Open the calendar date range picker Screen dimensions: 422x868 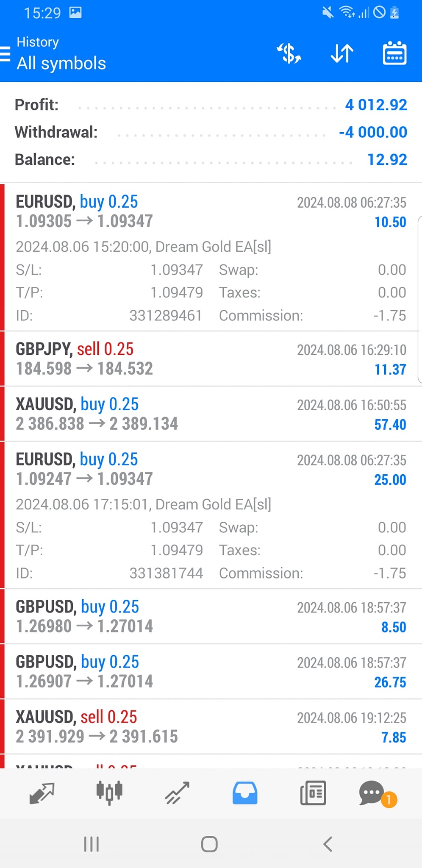tap(394, 54)
